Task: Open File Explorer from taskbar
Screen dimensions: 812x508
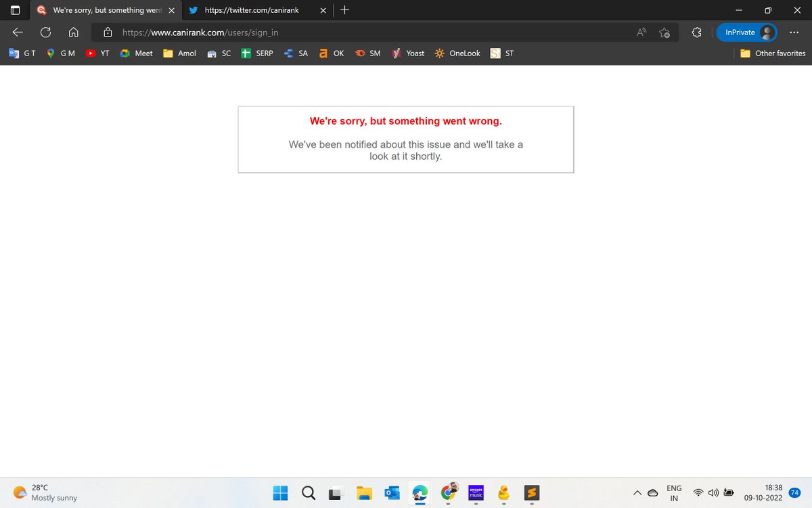Action: (x=365, y=492)
